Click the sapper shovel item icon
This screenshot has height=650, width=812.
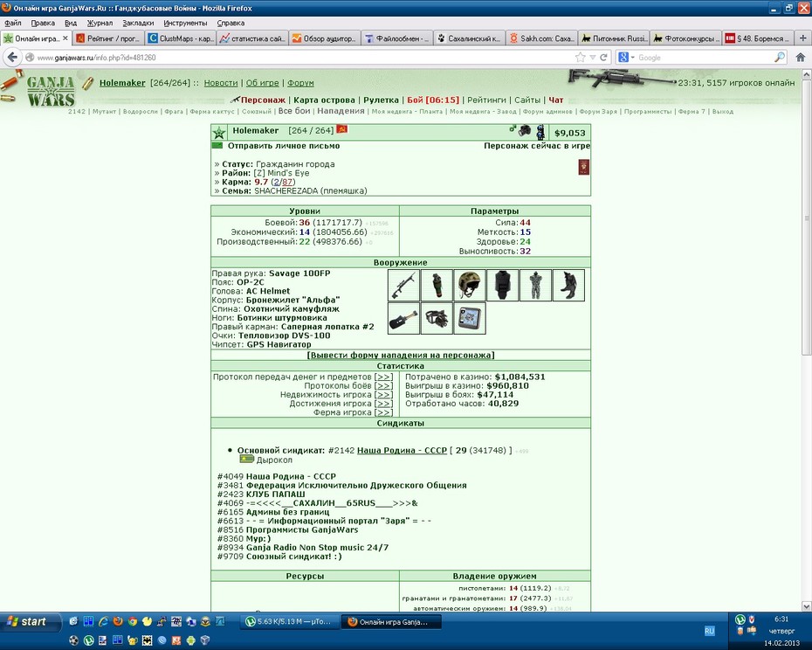click(x=404, y=318)
